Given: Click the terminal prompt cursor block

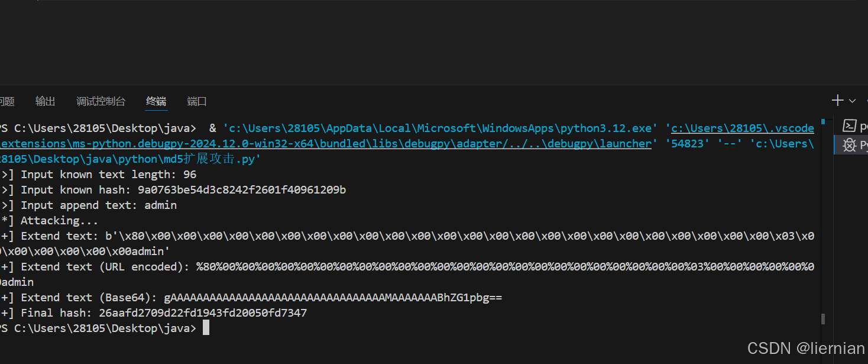Looking at the screenshot, I should [x=205, y=327].
